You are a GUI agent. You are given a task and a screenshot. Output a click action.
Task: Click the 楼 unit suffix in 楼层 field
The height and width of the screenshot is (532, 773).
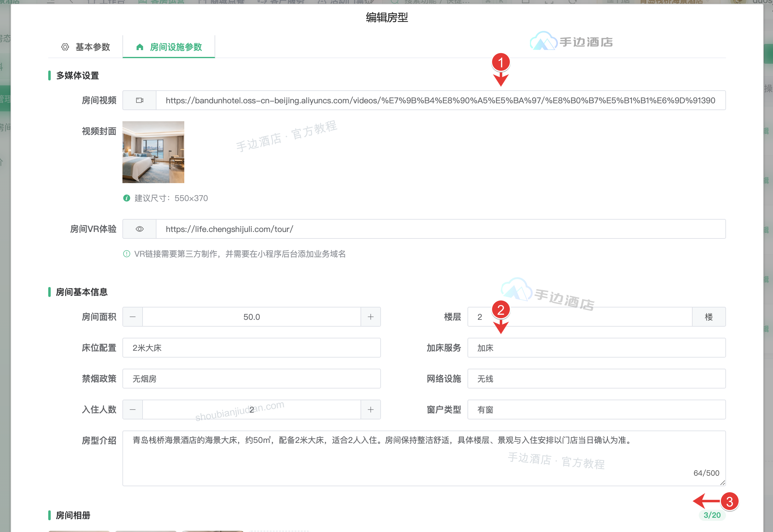709,317
